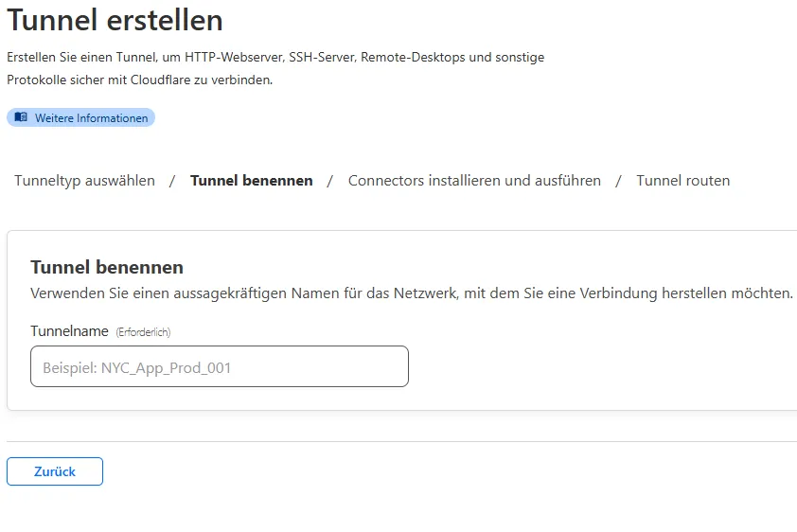The image size is (797, 532).
Task: Select the bold Tunnel benennen breadcrumb step
Action: point(251,181)
